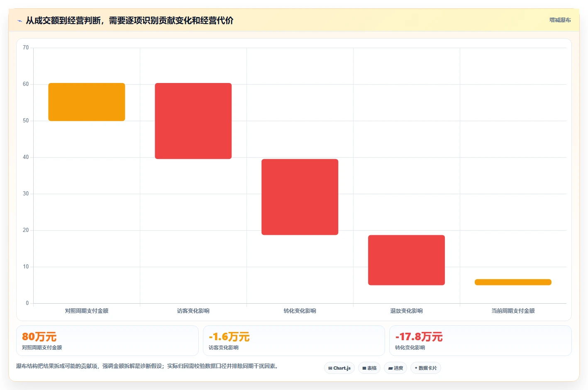Screen dimensions: 588x390
Task: Select the Chart.js chip
Action: click(x=339, y=368)
